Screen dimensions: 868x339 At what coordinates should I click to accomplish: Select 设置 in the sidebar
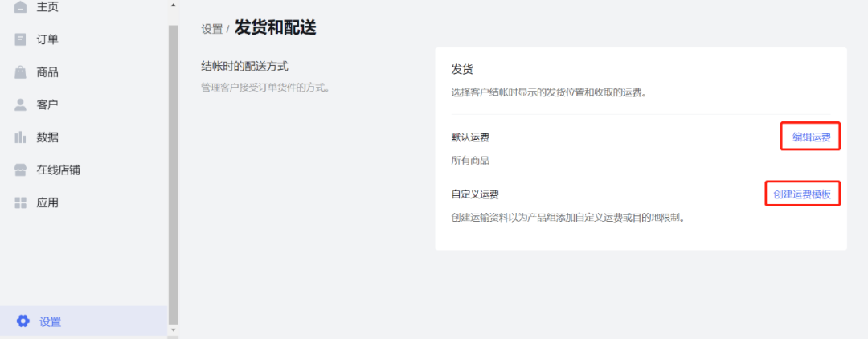84,321
